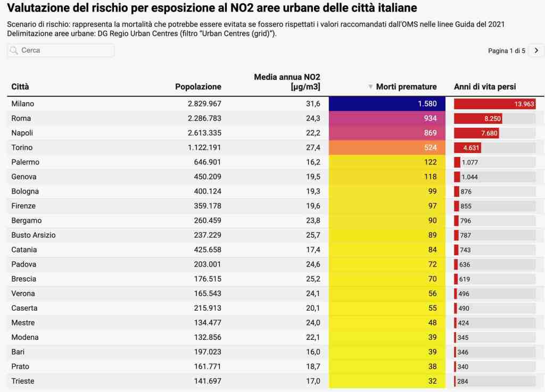Click the Pagina 1 di 5 indicator
The width and height of the screenshot is (545, 392).
[x=506, y=51]
